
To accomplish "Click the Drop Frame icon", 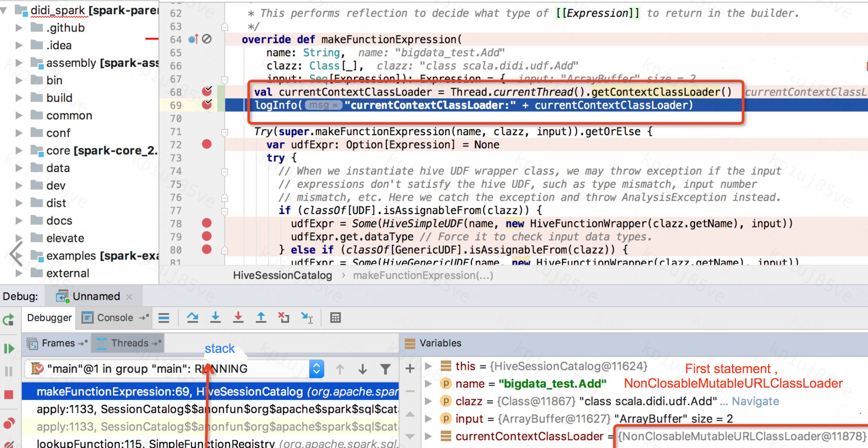I will (x=284, y=318).
